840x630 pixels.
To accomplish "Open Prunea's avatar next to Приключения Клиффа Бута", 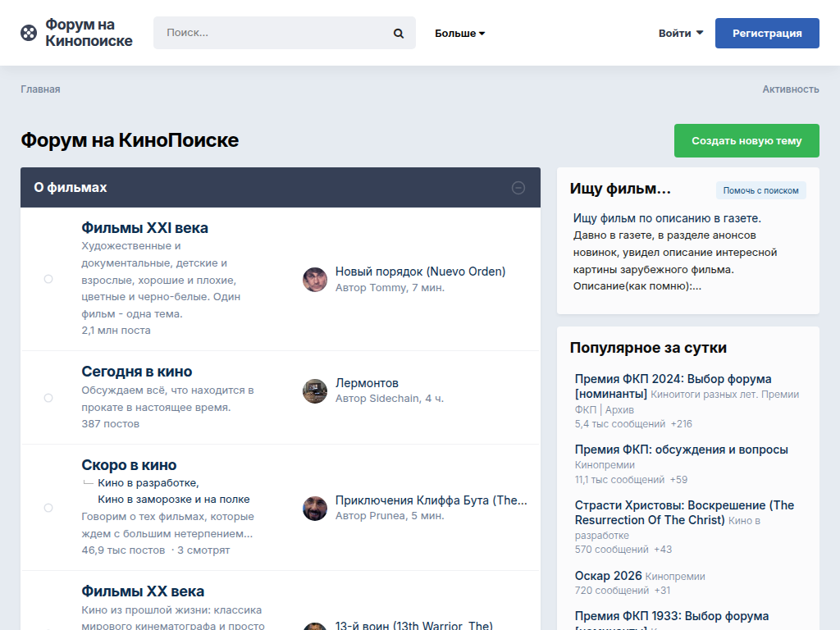I will [x=315, y=509].
